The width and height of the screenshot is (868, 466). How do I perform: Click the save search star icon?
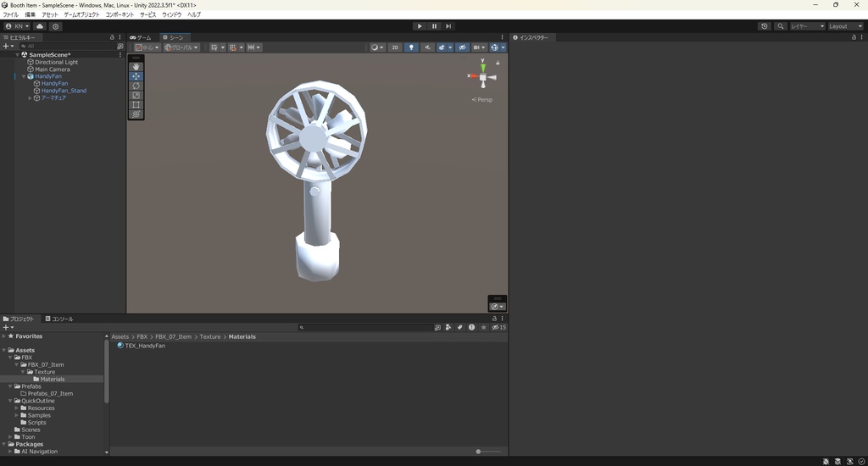[483, 327]
